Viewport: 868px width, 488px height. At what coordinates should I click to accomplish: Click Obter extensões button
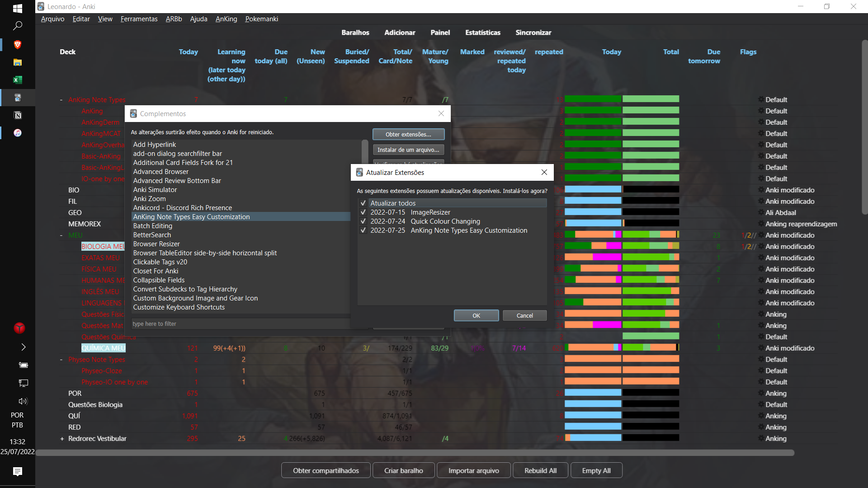(408, 134)
